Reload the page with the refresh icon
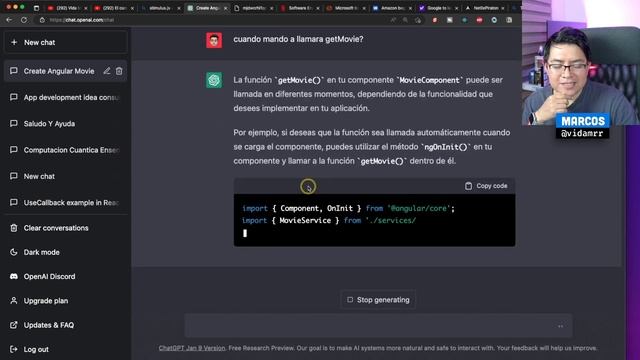Image resolution: width=640 pixels, height=360 pixels. pyautogui.click(x=24, y=20)
